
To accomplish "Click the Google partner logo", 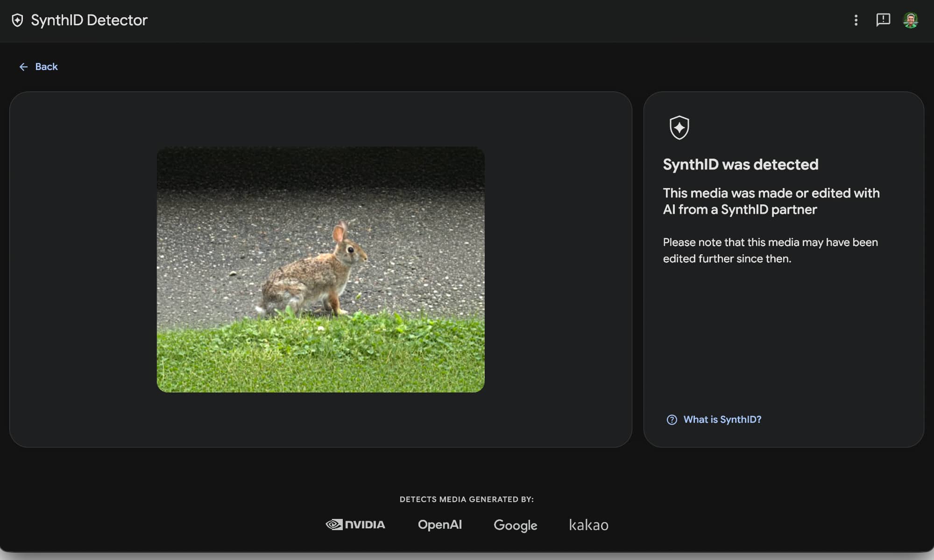I will click(516, 525).
